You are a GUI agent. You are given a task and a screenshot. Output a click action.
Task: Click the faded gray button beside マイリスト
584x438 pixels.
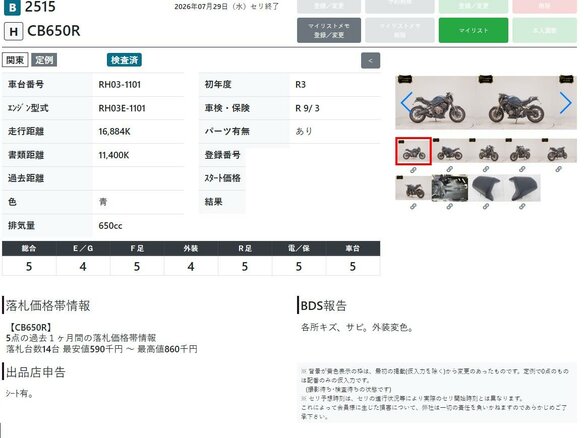[x=400, y=30]
